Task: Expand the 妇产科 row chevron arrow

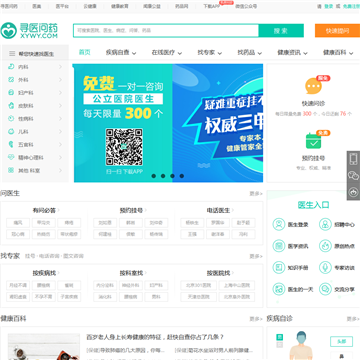Action: 60,93
